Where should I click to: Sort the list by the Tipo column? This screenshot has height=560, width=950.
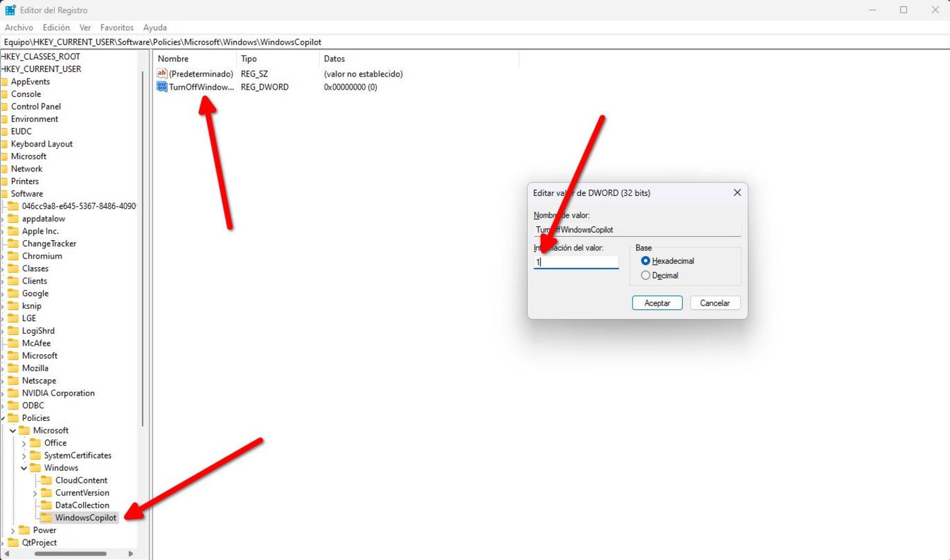(x=278, y=59)
